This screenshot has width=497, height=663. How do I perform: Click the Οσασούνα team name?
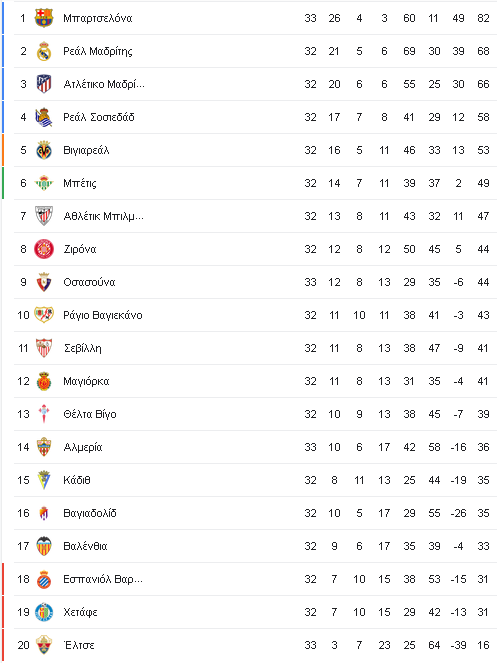pyautogui.click(x=89, y=282)
